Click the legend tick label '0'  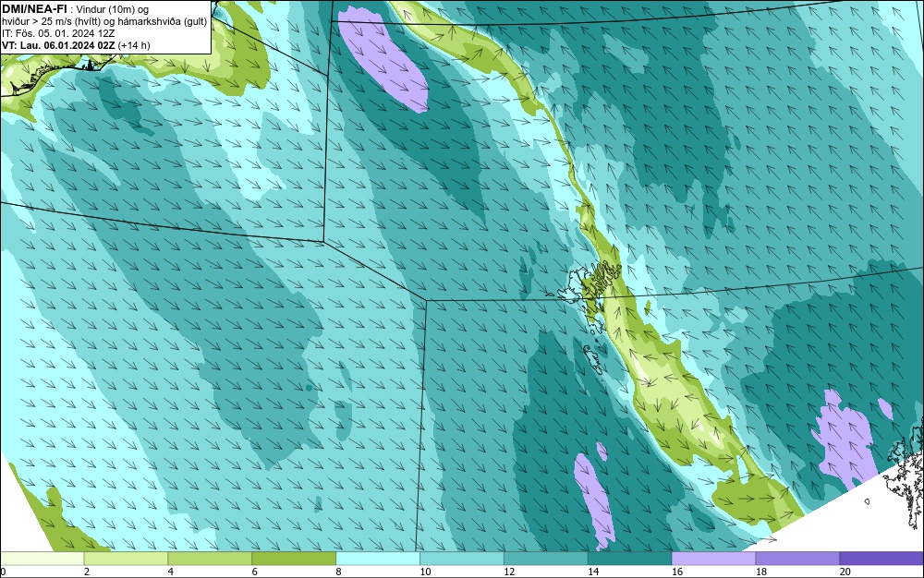point(3,572)
